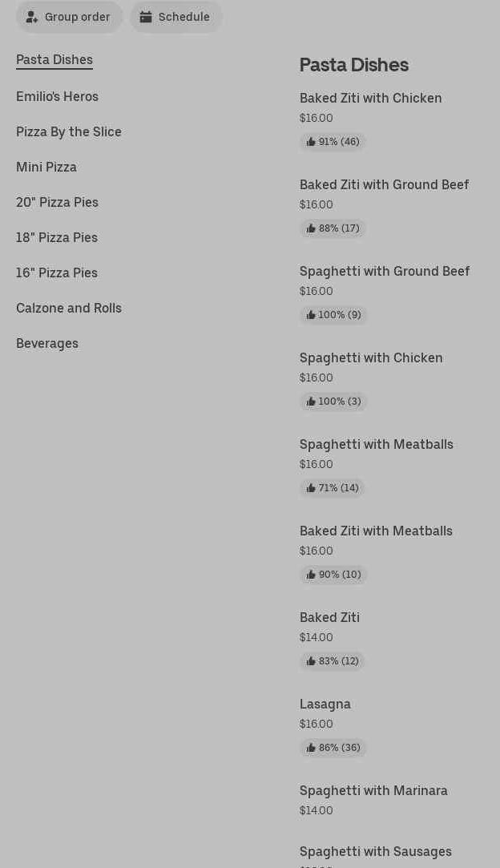Screen dimensions: 500x868
Task: Open the Schedule button
Action: pyautogui.click(x=176, y=17)
